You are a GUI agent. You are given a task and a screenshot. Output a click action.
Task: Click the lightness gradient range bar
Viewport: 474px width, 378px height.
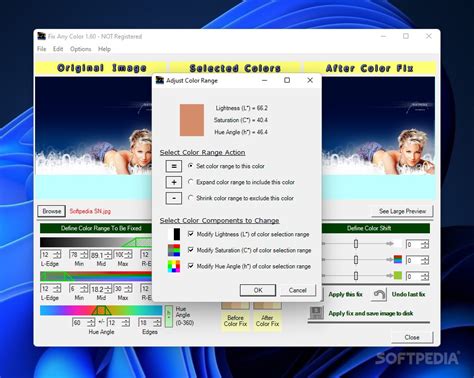(x=96, y=242)
